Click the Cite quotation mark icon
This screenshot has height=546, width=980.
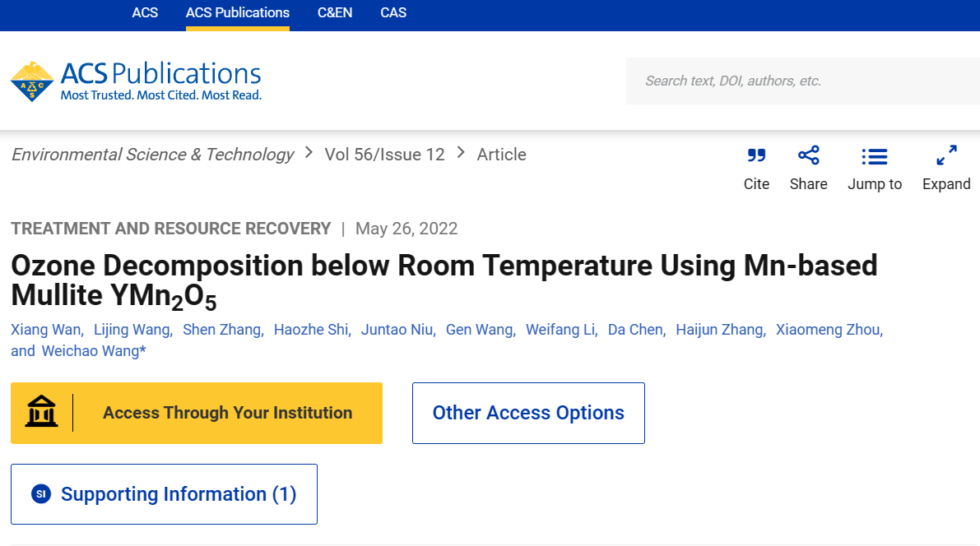756,155
